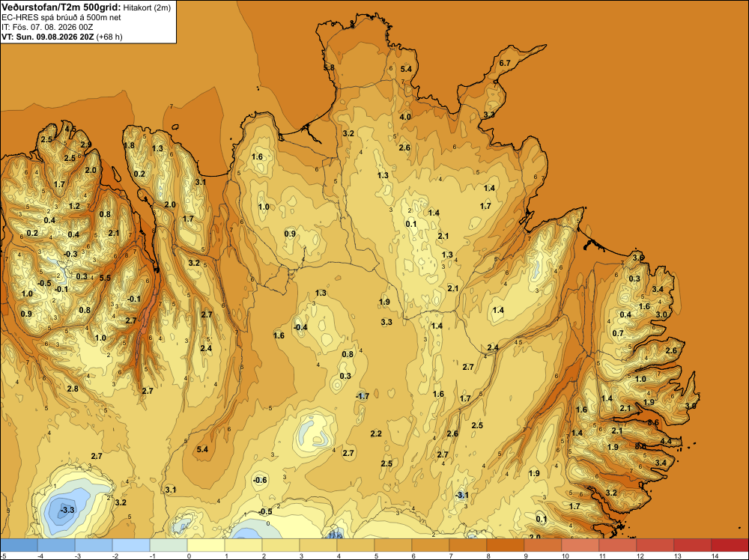Select the darkest red swatch after 14

(x=730, y=545)
